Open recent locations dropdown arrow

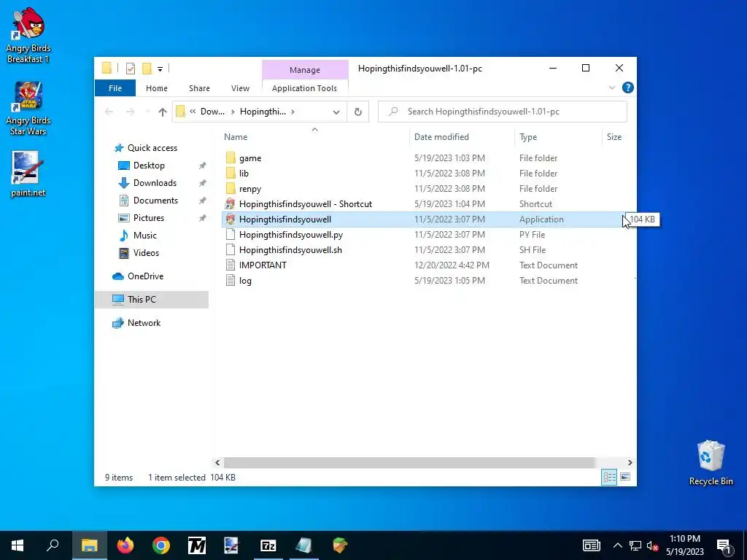pos(147,112)
